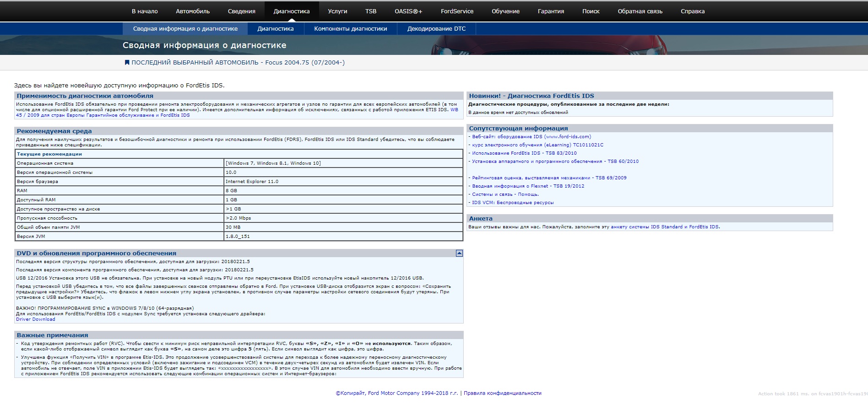Image resolution: width=868 pixels, height=415 pixels.
Task: Open the IDS equipment website link ford-ids.com
Action: pyautogui.click(x=532, y=136)
